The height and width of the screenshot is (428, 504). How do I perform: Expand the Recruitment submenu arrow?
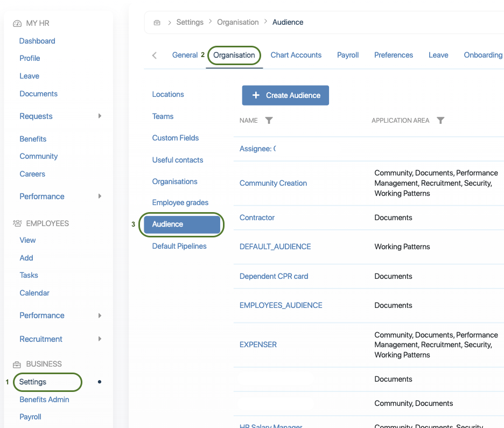(x=100, y=339)
